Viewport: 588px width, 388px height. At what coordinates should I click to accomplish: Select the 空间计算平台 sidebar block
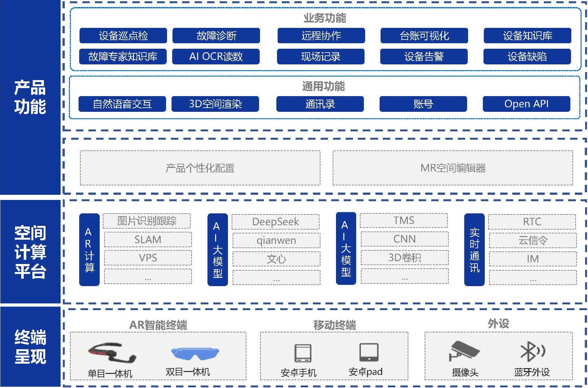[x=30, y=252]
